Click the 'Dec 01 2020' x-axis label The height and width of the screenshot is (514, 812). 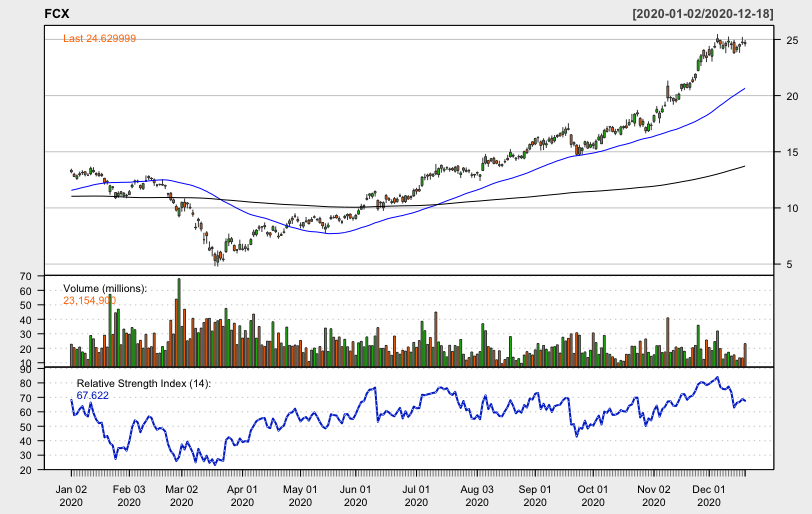point(708,495)
